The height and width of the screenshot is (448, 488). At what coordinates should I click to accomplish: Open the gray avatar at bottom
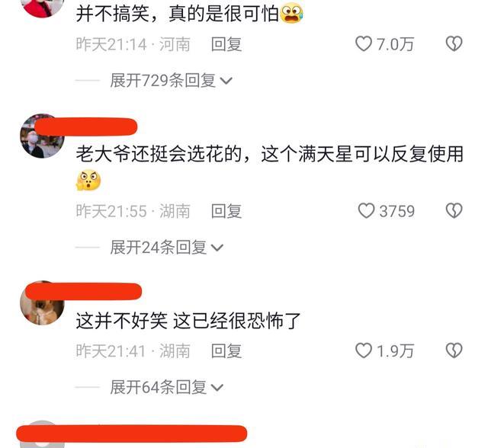tap(42, 434)
